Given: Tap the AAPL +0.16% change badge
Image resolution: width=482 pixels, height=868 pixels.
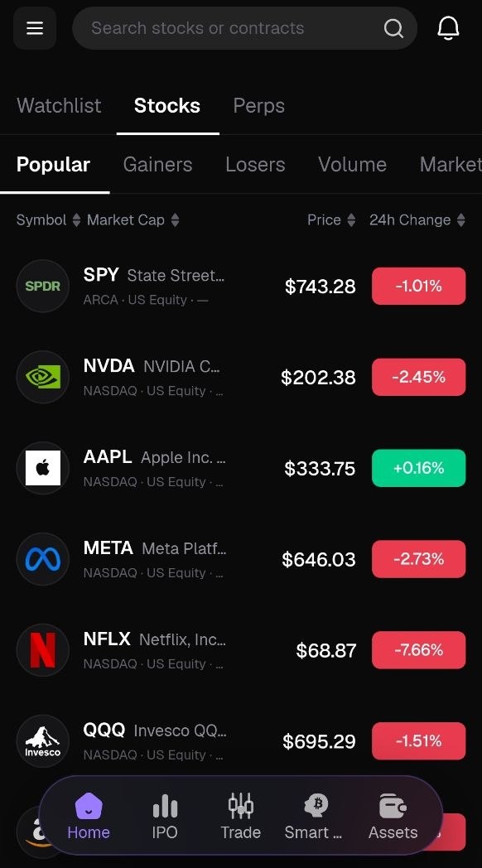Looking at the screenshot, I should pyautogui.click(x=419, y=468).
